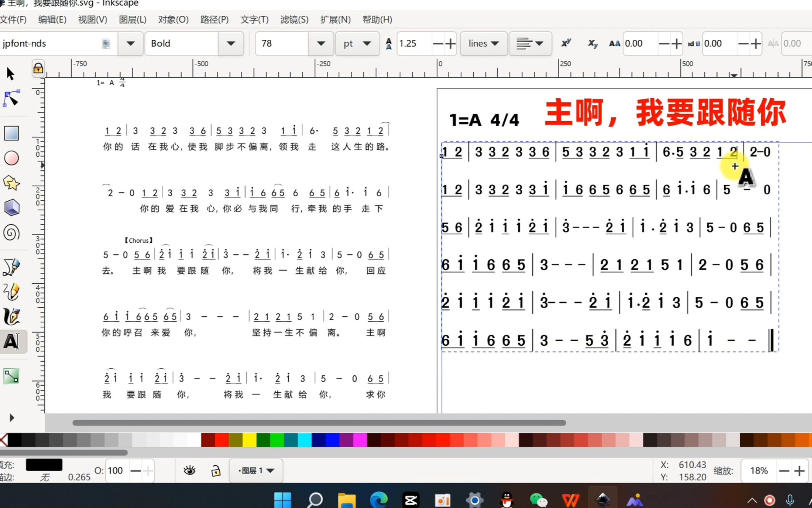
Task: Open Microsoft Edge from taskbar
Action: pos(379,500)
